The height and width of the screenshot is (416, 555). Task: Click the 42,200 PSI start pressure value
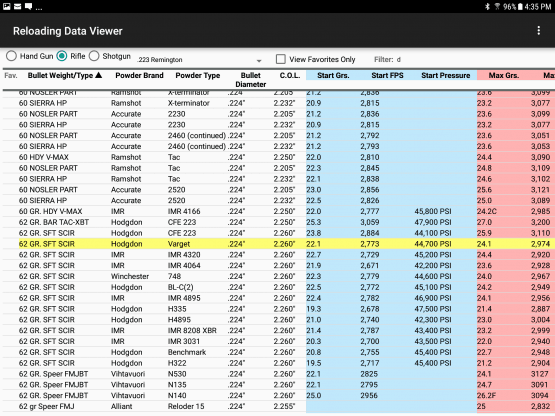pos(433,266)
